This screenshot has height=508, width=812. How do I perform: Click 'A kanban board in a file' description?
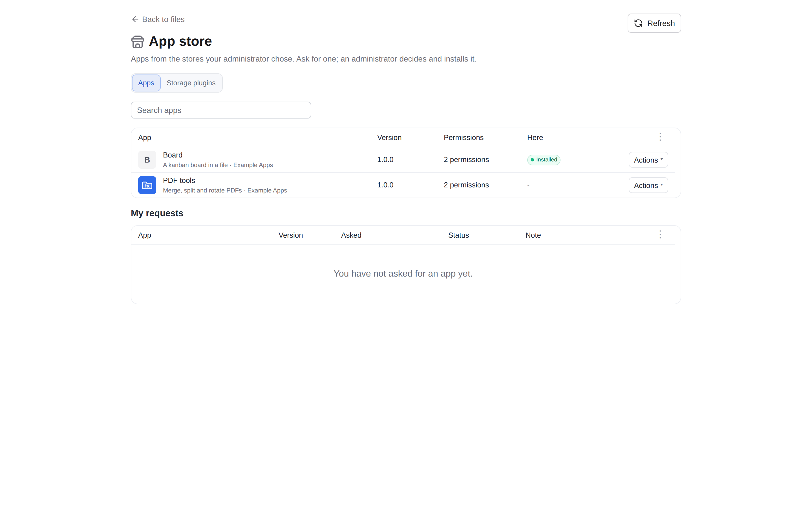195,165
